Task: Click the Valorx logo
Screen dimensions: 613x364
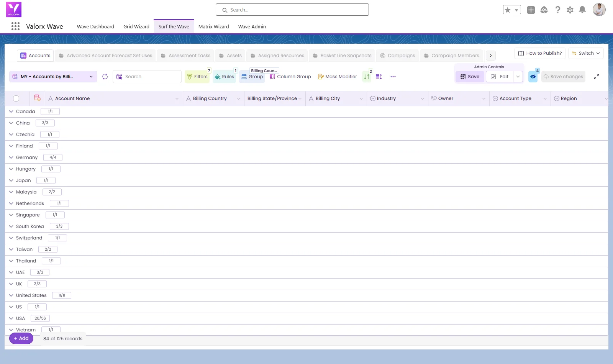Action: click(x=14, y=10)
